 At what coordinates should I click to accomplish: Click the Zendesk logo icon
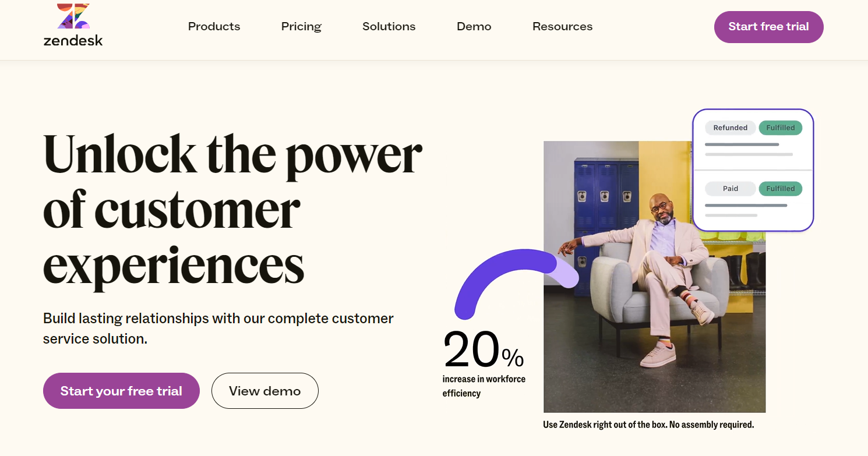click(73, 16)
